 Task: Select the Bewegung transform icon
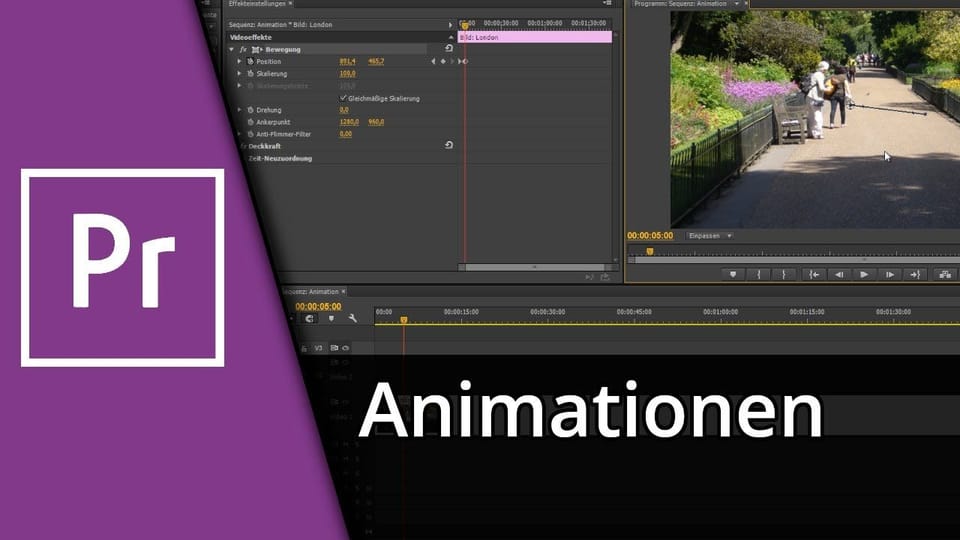pos(257,49)
